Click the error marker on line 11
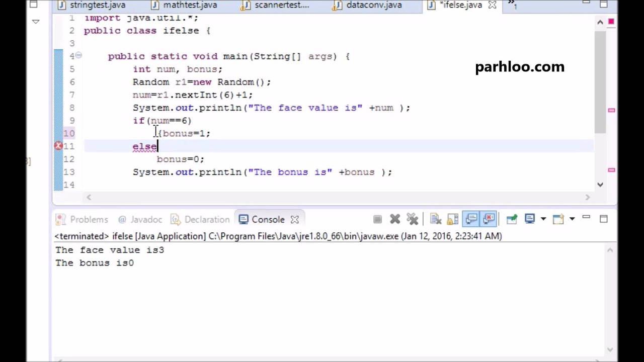 coord(58,146)
